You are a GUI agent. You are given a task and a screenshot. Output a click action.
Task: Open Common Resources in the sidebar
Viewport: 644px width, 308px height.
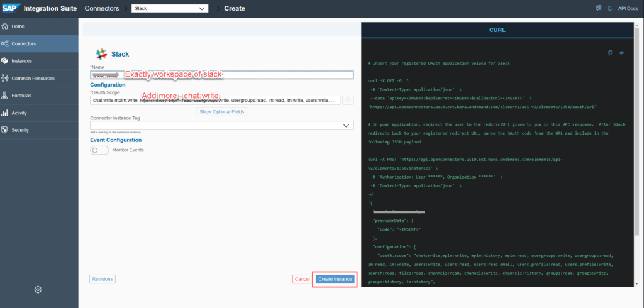pos(33,79)
